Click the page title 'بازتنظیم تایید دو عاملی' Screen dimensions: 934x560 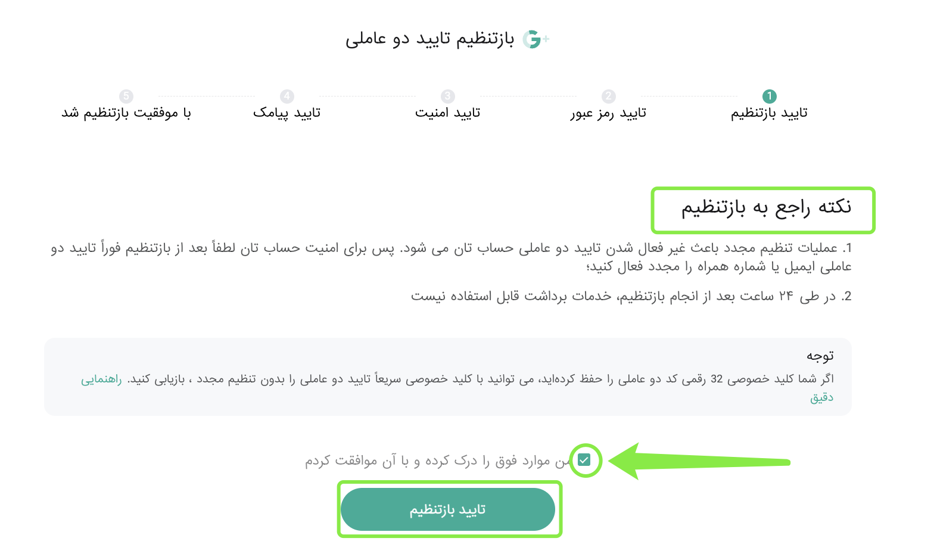click(429, 39)
